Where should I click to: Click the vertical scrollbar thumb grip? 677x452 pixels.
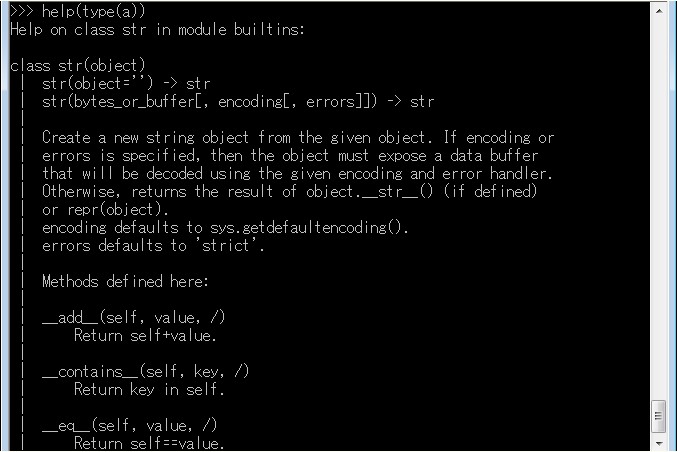658,416
